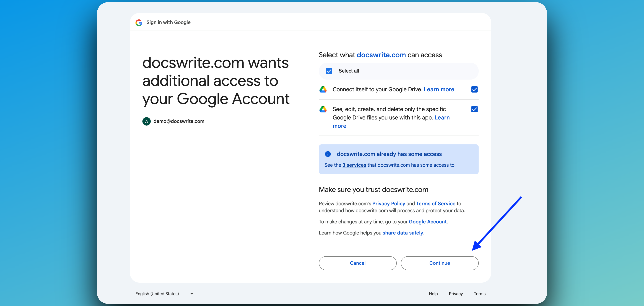Screen dimensions: 644x306
Task: Click the Google "G" logo
Action: point(139,22)
